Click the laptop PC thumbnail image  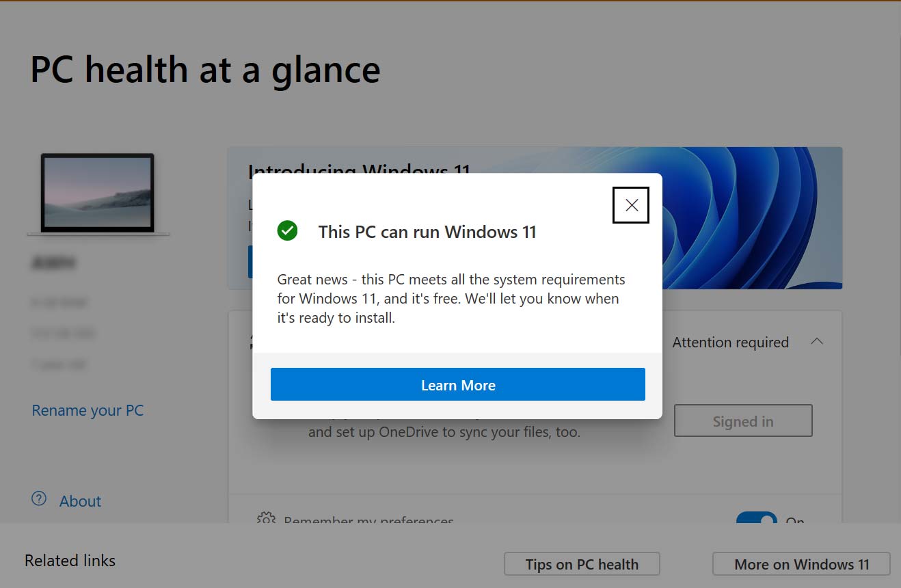(98, 194)
